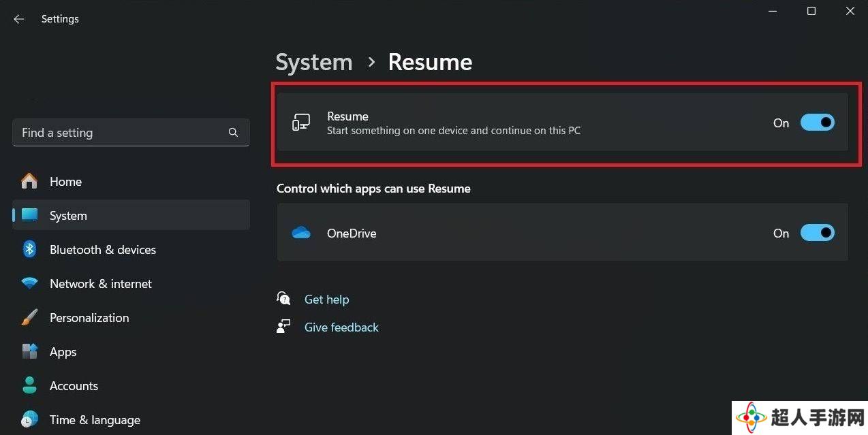Screen dimensions: 868x435
Task: Click the Time & language globe icon
Action: 29,419
